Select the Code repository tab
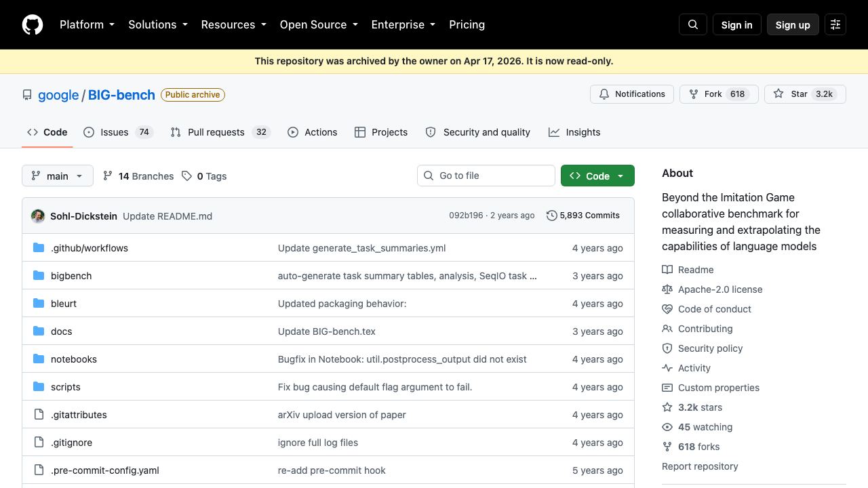868x488 pixels. (x=47, y=132)
